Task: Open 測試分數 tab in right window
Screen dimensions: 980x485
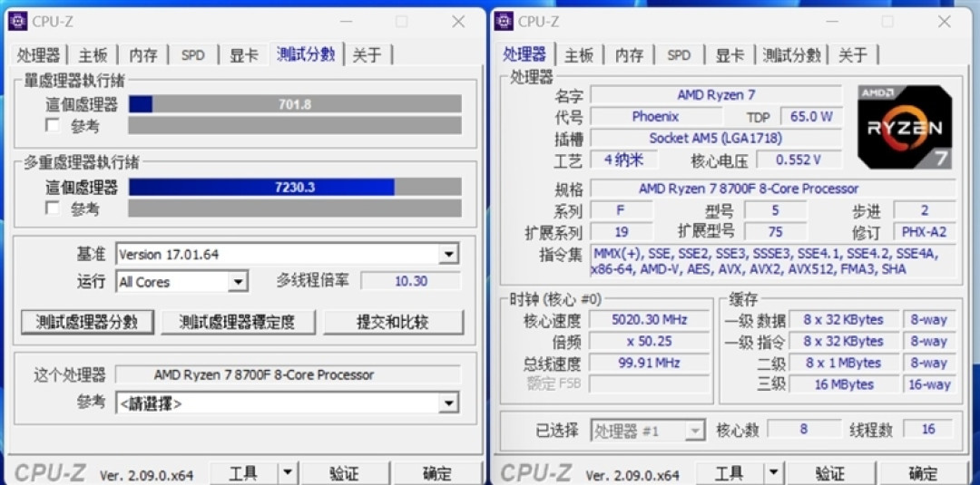Action: point(791,55)
